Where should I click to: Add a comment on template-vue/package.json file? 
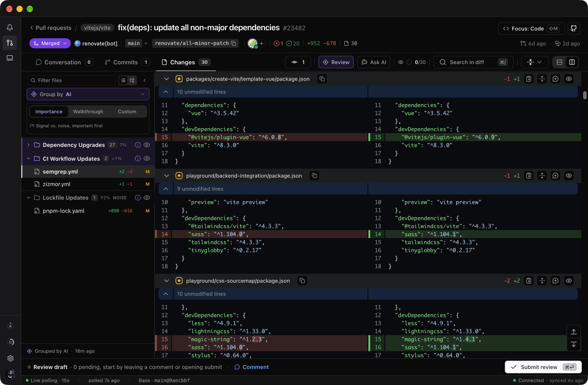click(x=555, y=79)
